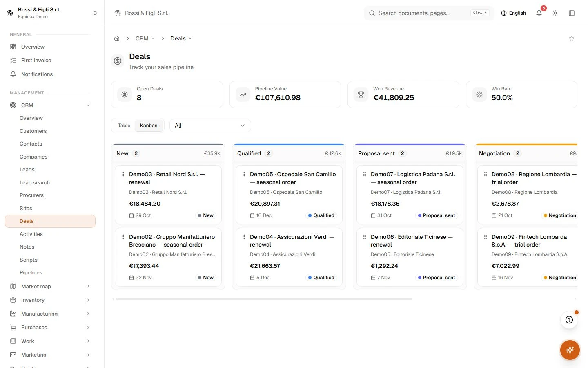Expand the Work section chevron

click(x=88, y=341)
